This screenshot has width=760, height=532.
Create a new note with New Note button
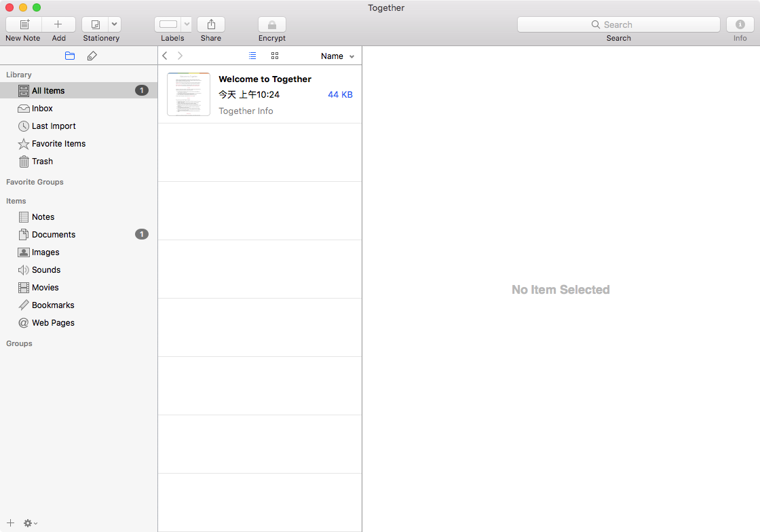(x=24, y=24)
